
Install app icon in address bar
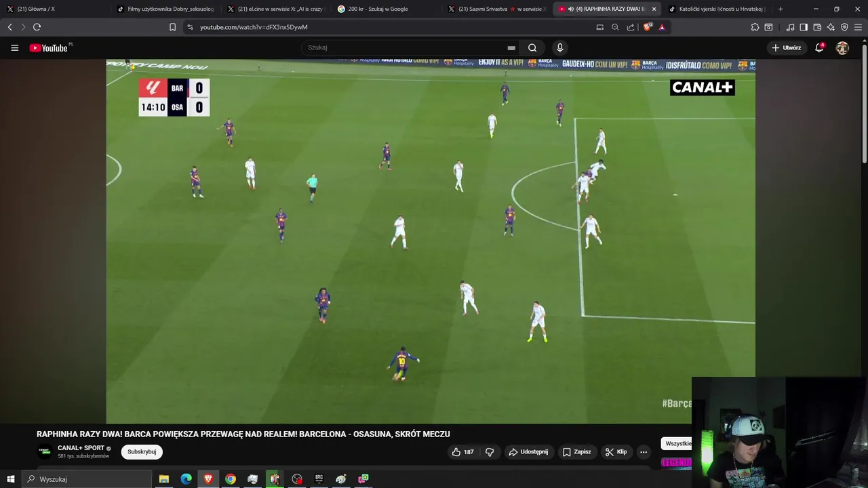click(599, 27)
